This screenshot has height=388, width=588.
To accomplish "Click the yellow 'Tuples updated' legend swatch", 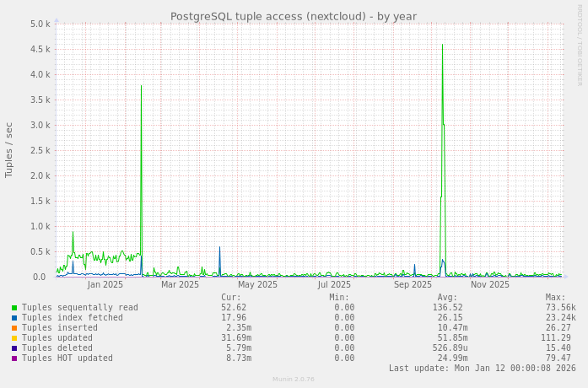I will pyautogui.click(x=14, y=338).
